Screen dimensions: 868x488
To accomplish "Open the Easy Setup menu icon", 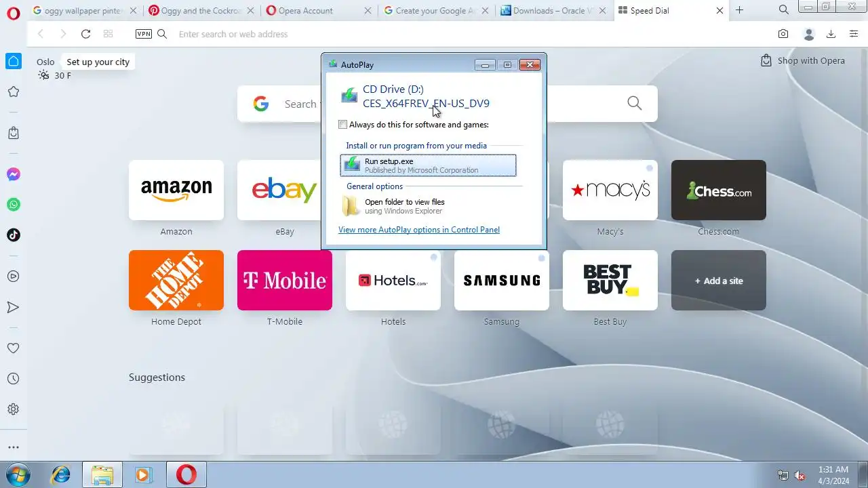I will [854, 34].
